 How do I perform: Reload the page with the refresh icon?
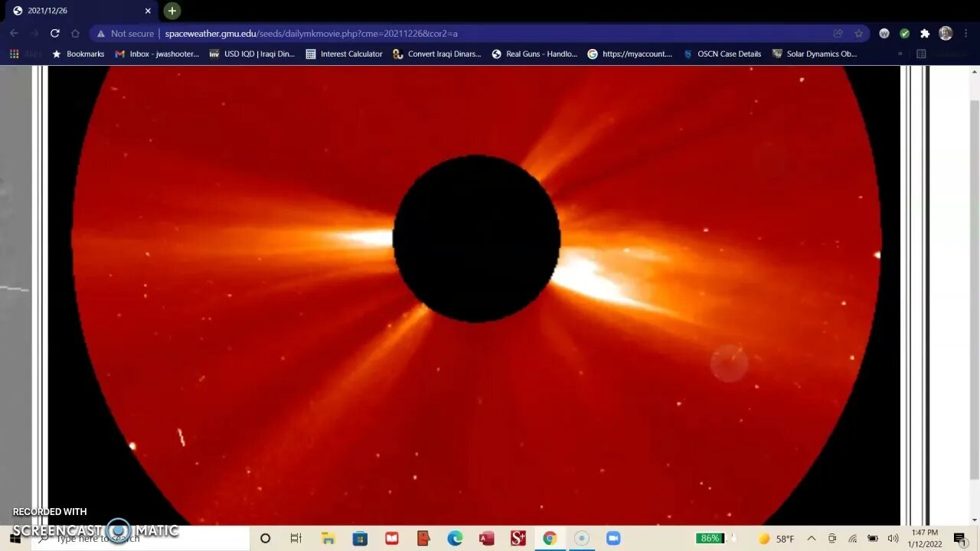pyautogui.click(x=54, y=34)
